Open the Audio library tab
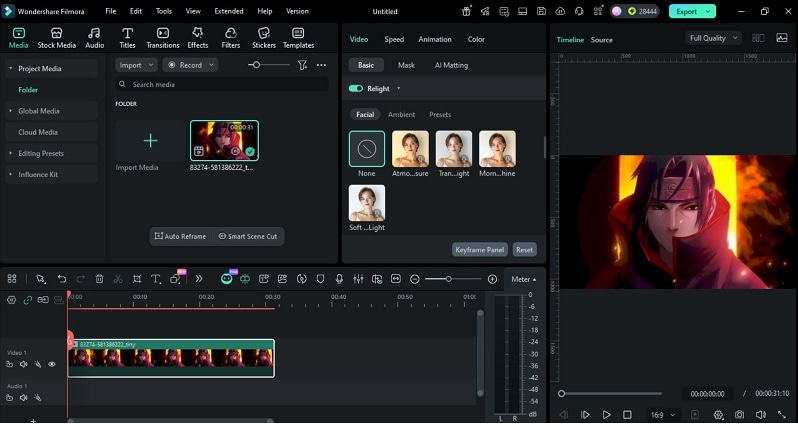 (x=94, y=38)
